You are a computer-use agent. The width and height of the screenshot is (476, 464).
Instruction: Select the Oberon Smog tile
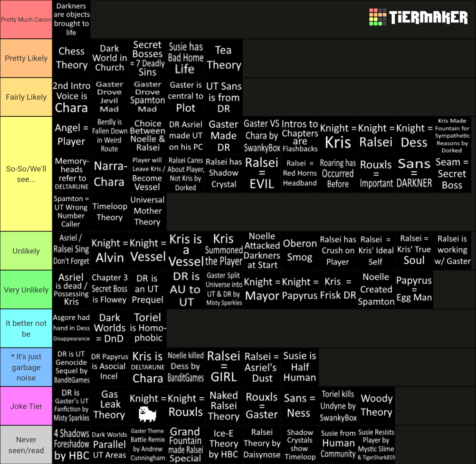click(x=300, y=251)
